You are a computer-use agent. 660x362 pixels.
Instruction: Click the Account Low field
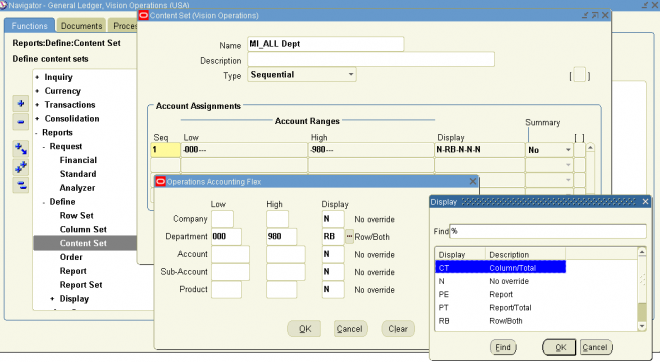coord(230,254)
